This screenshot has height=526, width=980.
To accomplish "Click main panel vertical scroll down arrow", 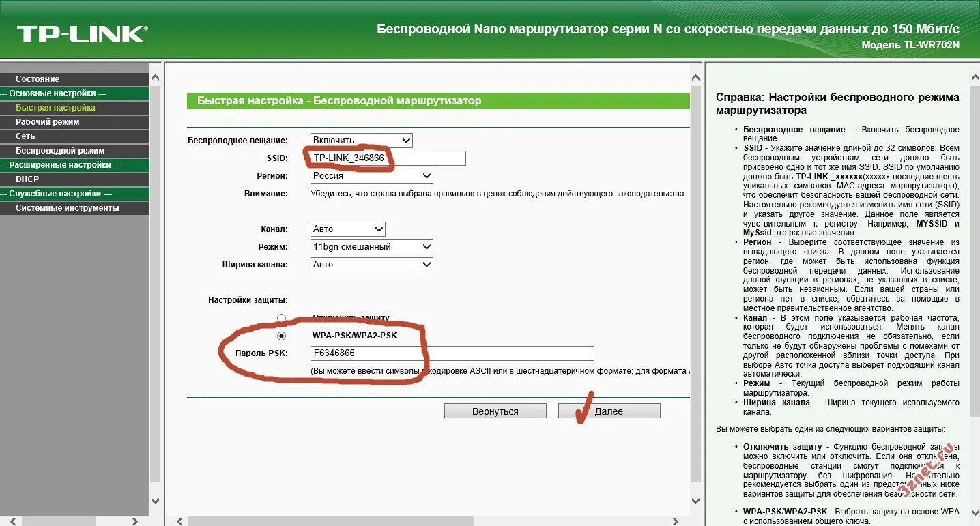I will pos(696,499).
